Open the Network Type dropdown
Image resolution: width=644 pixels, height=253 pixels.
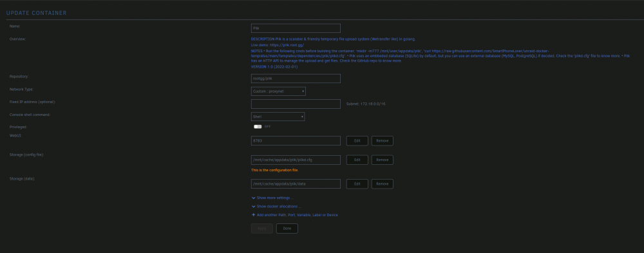[x=278, y=91]
